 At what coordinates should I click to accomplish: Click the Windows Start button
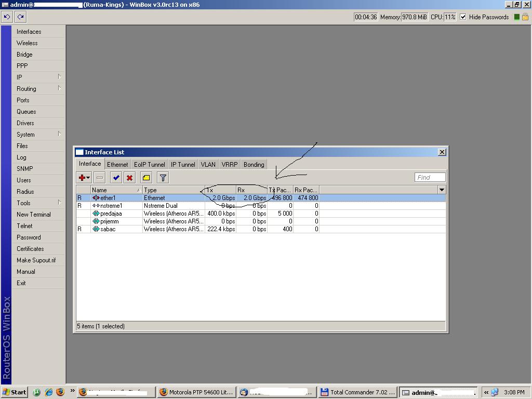tap(14, 392)
